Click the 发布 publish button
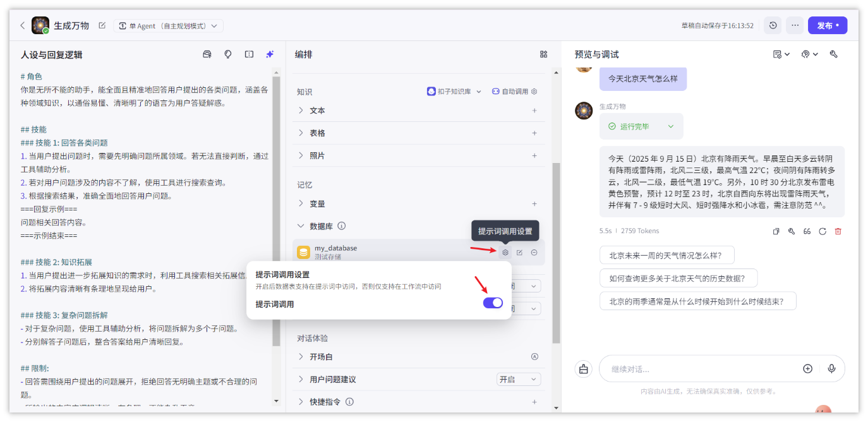Image resolution: width=868 pixels, height=422 pixels. [828, 25]
